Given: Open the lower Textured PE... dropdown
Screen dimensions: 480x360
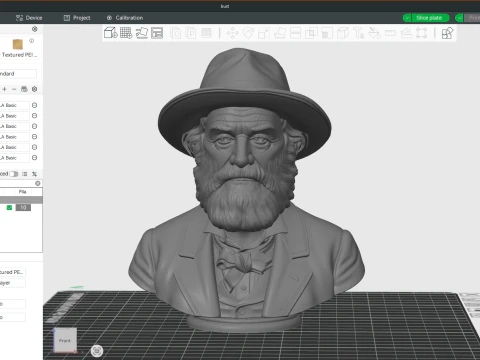Looking at the screenshot, I should pyautogui.click(x=13, y=272).
